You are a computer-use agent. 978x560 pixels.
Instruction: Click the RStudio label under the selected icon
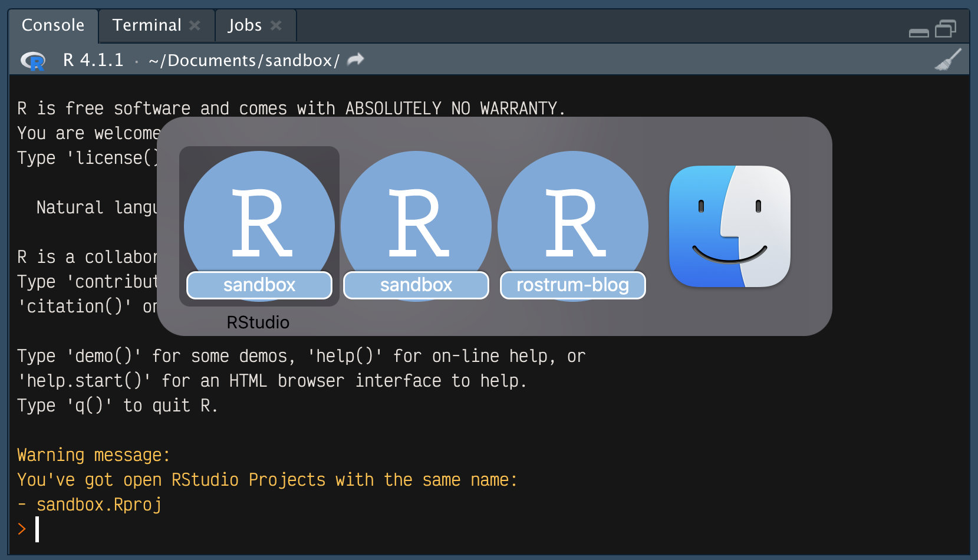tap(258, 322)
